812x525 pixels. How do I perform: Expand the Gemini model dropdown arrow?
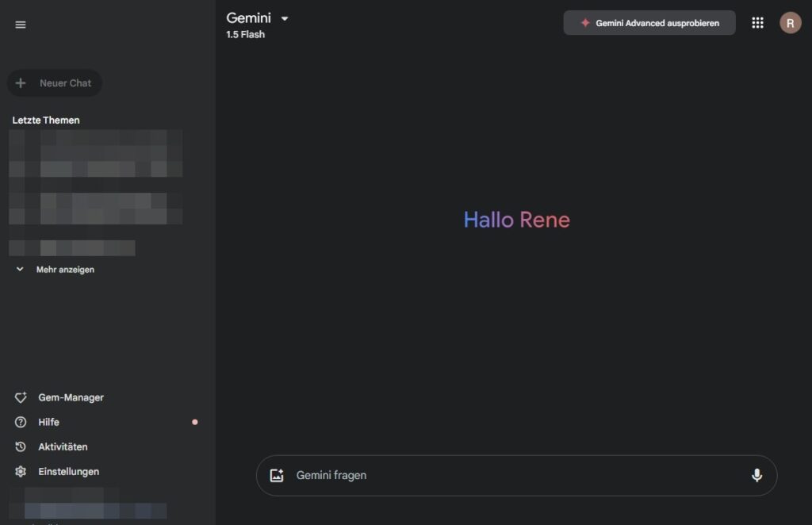tap(285, 18)
